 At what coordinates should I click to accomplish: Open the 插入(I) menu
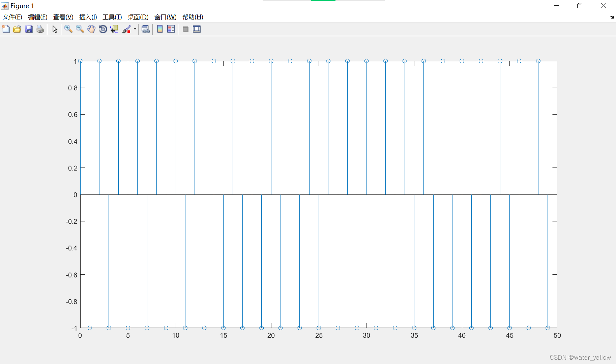(x=88, y=17)
